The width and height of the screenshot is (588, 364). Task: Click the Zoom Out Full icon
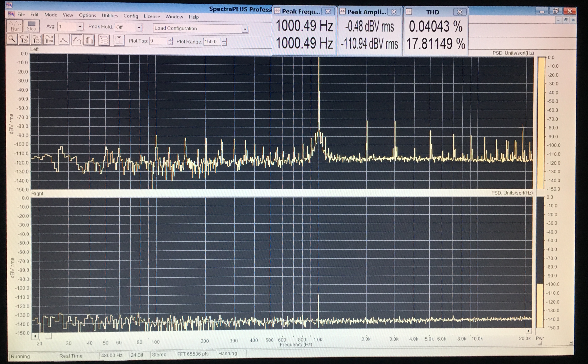[49, 39]
